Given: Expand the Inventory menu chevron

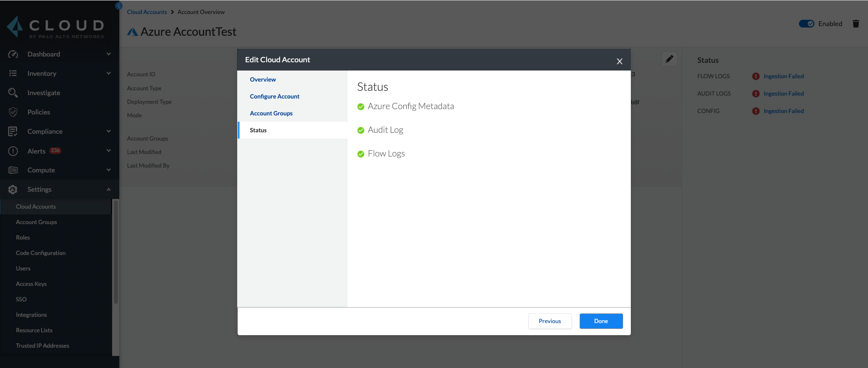Looking at the screenshot, I should coord(109,73).
